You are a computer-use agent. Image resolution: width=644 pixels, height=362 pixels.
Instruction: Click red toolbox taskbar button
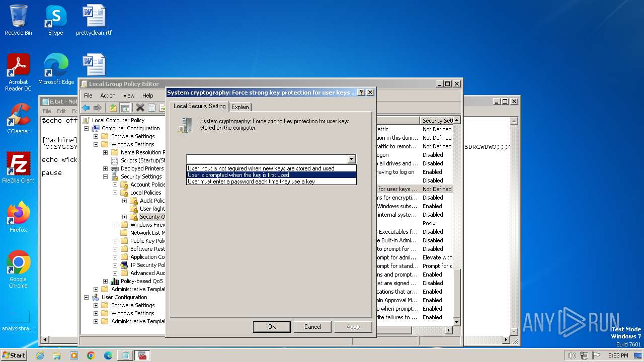(x=142, y=355)
